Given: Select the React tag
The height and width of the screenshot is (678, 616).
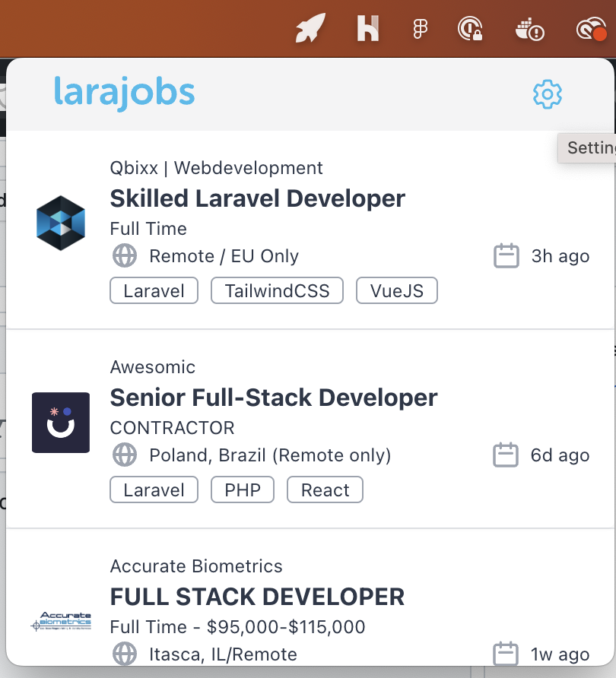Looking at the screenshot, I should tap(325, 490).
